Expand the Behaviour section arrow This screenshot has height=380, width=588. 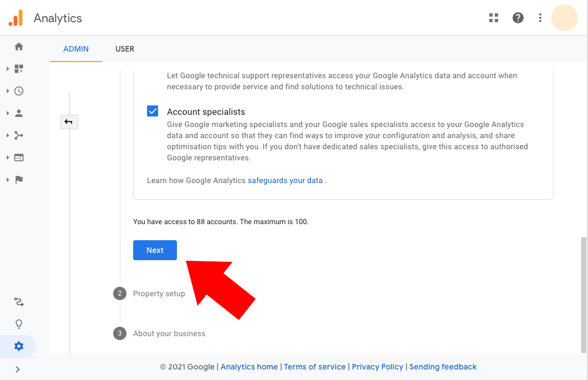[x=8, y=158]
